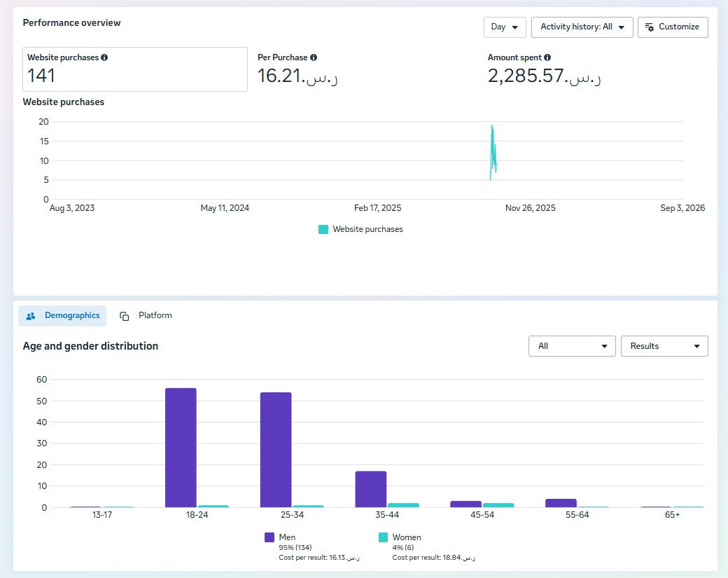This screenshot has height=578, width=728.
Task: Click the Women legend label
Action: (407, 537)
